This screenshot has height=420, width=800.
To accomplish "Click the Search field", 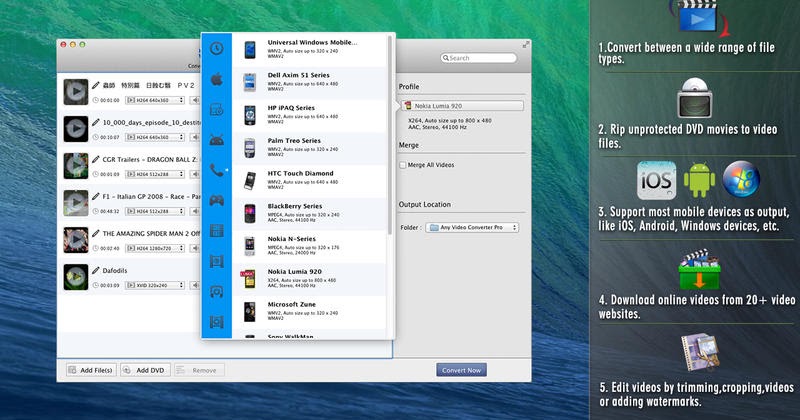I will 479,58.
